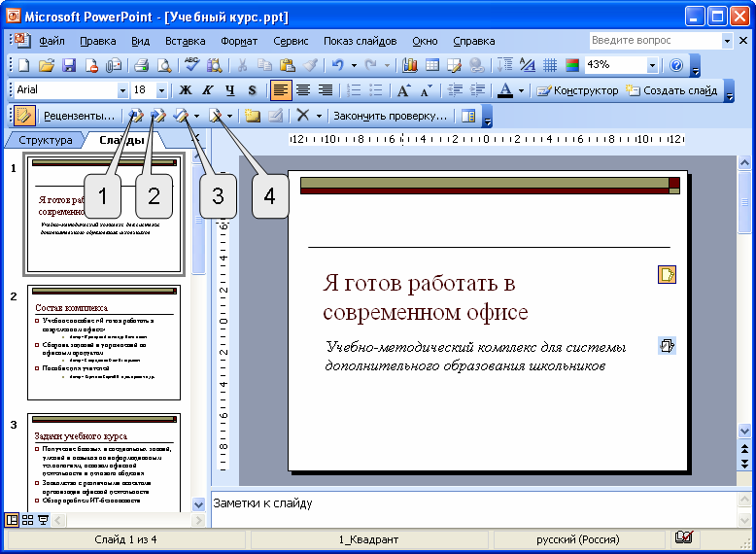Screen dimensions: 756x554
Task: Select slide 2 thumbnail Состав комплекса
Action: point(104,342)
